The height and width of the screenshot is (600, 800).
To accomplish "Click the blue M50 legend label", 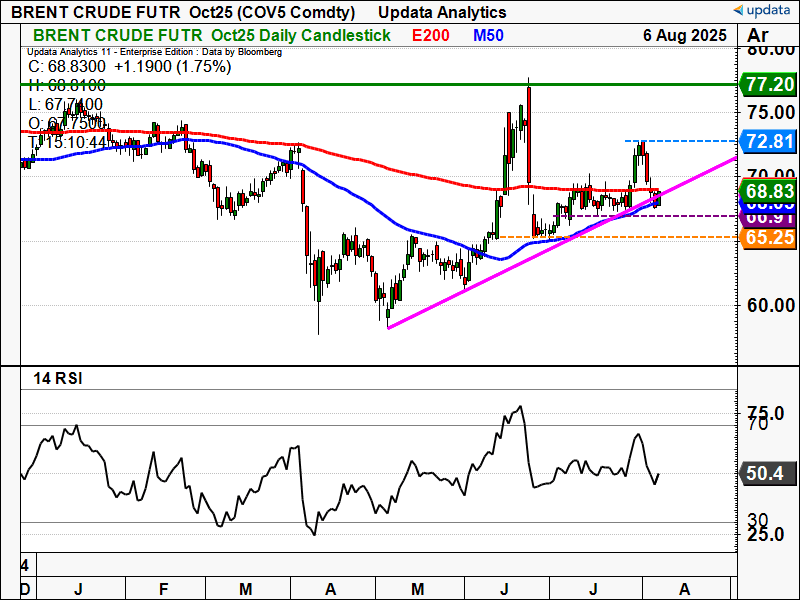I will pos(488,35).
